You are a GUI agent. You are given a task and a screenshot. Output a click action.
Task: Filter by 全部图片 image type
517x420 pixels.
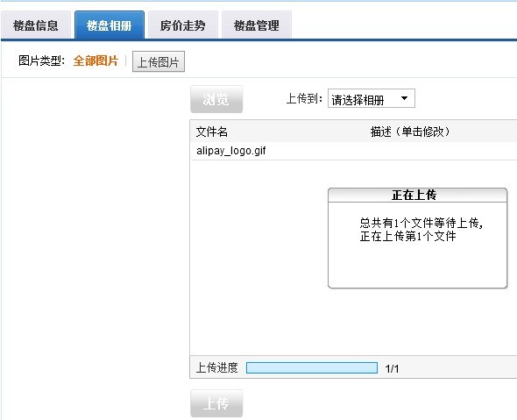tap(96, 61)
